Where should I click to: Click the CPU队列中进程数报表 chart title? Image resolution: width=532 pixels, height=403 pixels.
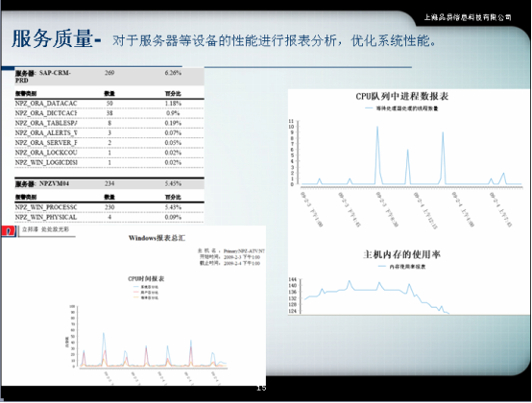point(402,97)
